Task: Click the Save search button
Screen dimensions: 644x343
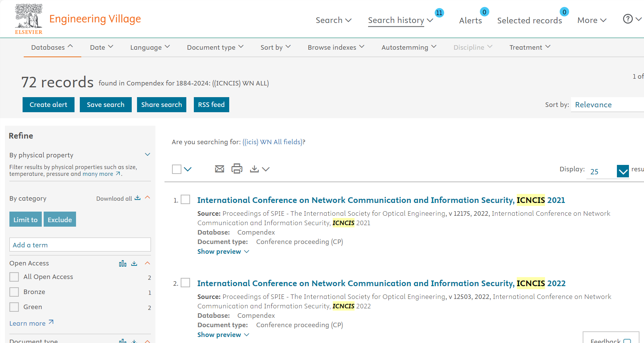Action: click(x=106, y=105)
